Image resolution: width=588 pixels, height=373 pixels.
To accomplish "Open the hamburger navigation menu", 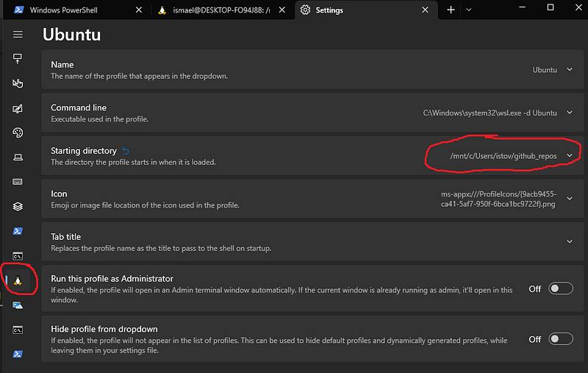I will (18, 35).
